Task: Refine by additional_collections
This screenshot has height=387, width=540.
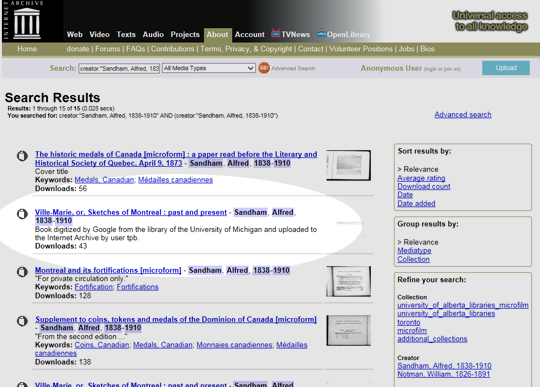Action: click(432, 339)
